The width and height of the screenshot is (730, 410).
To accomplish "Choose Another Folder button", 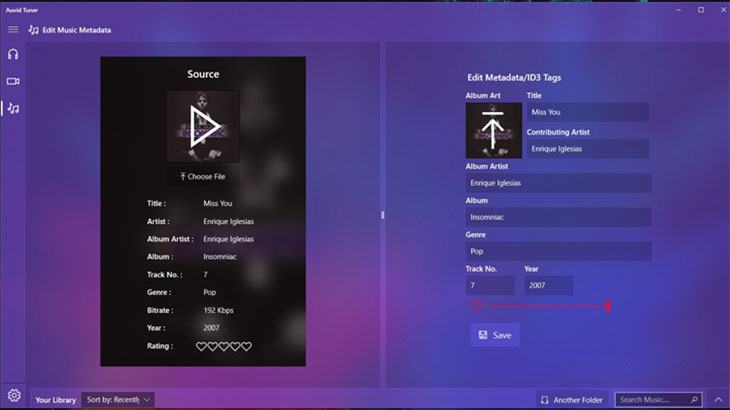I will tap(572, 400).
